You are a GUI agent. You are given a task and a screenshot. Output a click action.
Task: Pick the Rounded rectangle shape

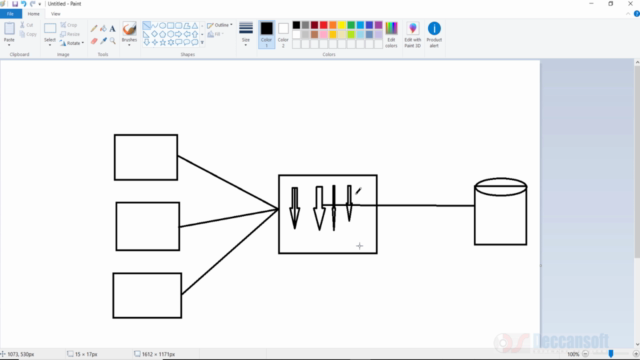point(179,26)
